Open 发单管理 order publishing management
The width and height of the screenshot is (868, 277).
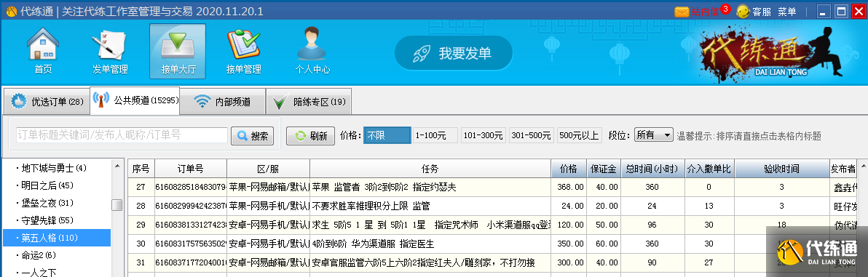(110, 52)
